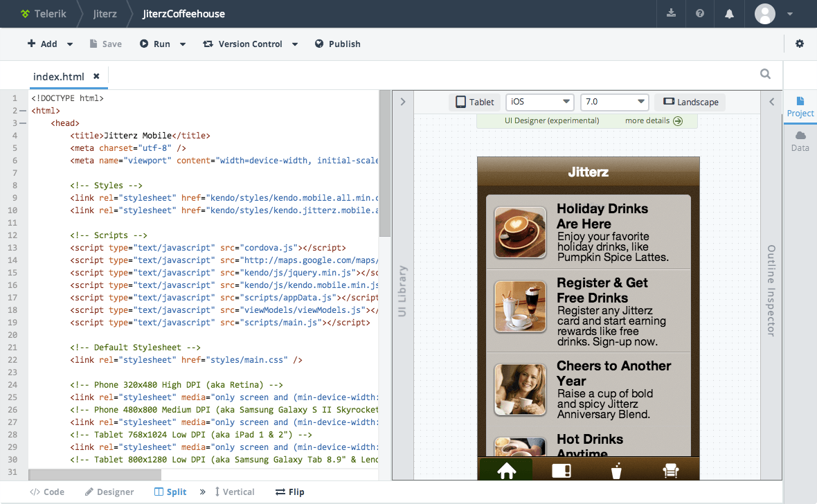Viewport: 817px width, 504px height.
Task: Click the Flip button
Action: pyautogui.click(x=289, y=492)
